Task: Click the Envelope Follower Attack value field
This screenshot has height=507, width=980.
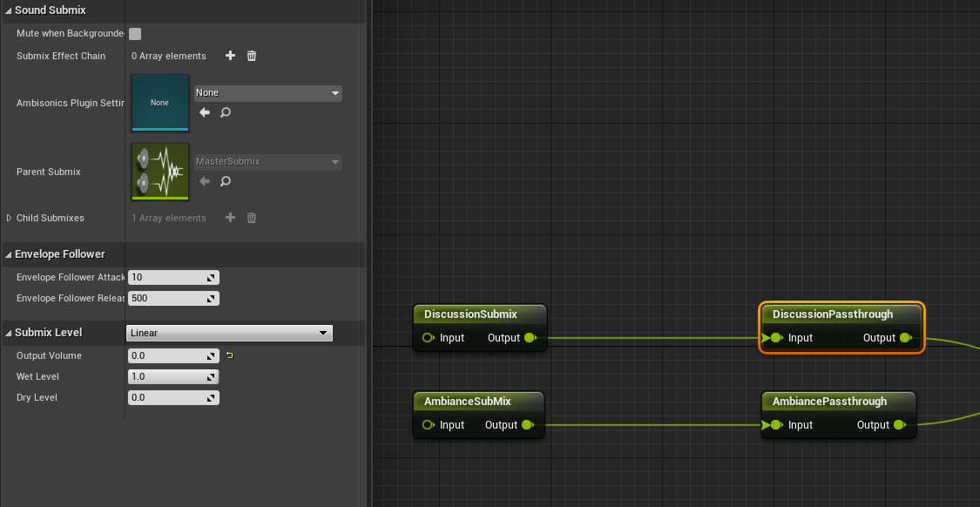Action: (173, 277)
